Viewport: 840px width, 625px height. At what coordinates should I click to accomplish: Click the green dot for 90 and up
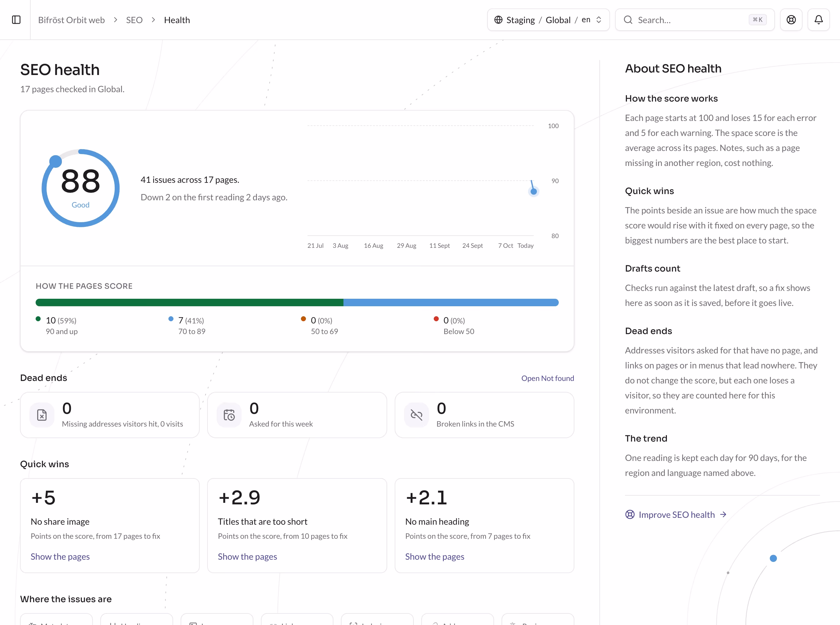coord(38,318)
